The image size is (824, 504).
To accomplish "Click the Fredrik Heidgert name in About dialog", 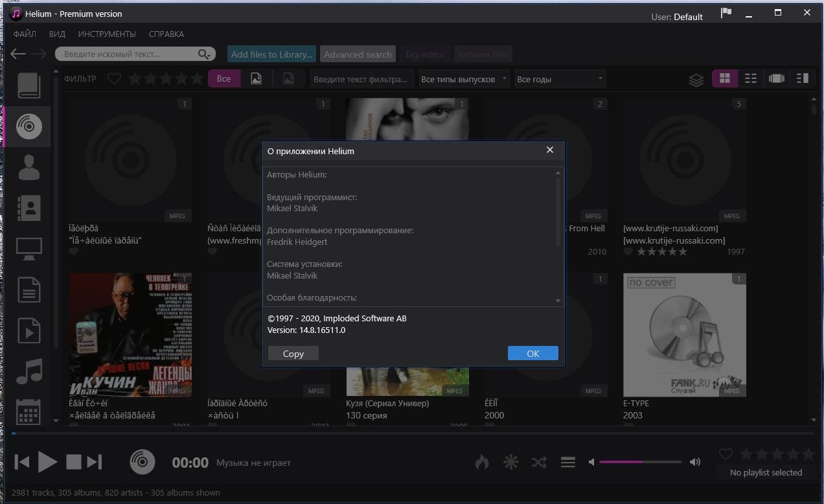I will click(297, 242).
